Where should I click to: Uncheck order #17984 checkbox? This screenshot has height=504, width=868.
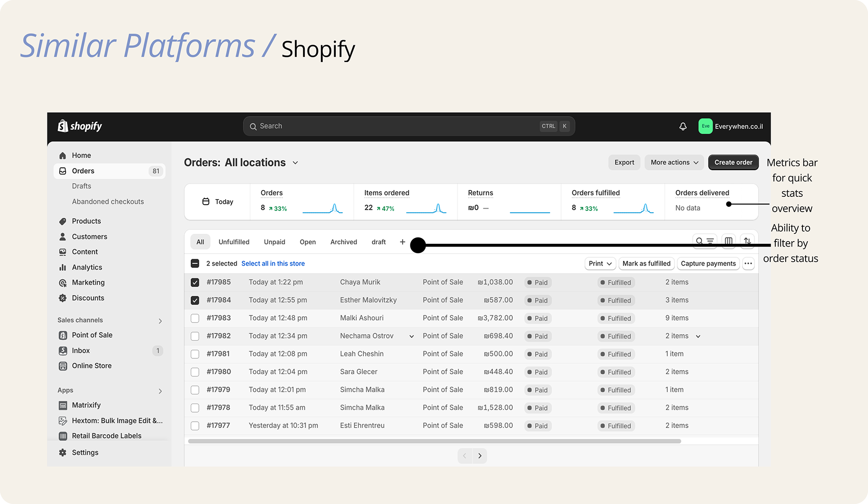[x=195, y=300]
